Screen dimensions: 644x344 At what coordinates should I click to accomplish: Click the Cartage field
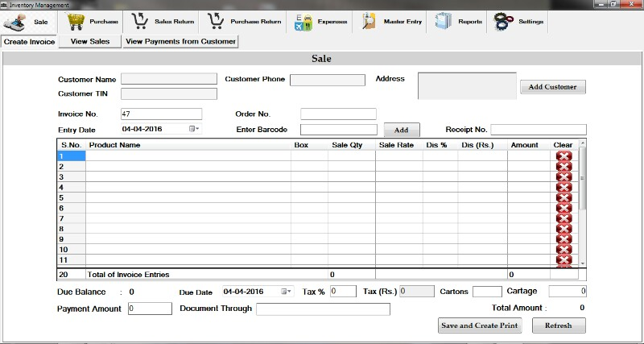point(568,292)
